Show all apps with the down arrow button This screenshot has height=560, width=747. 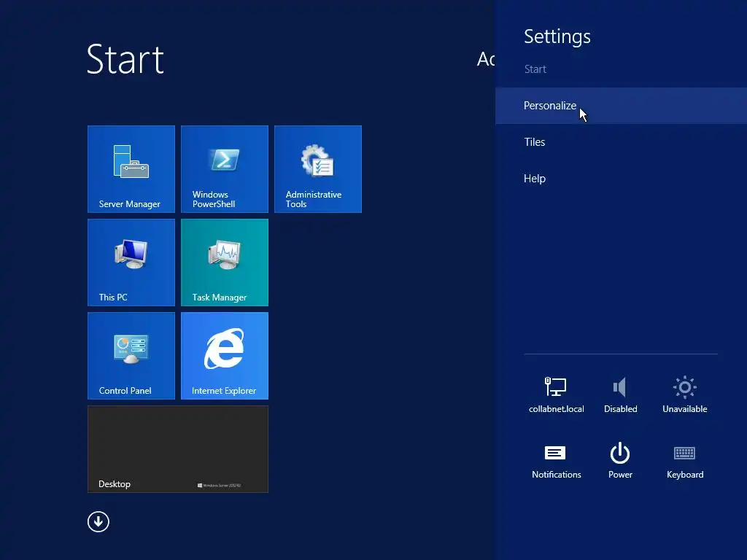pyautogui.click(x=98, y=522)
